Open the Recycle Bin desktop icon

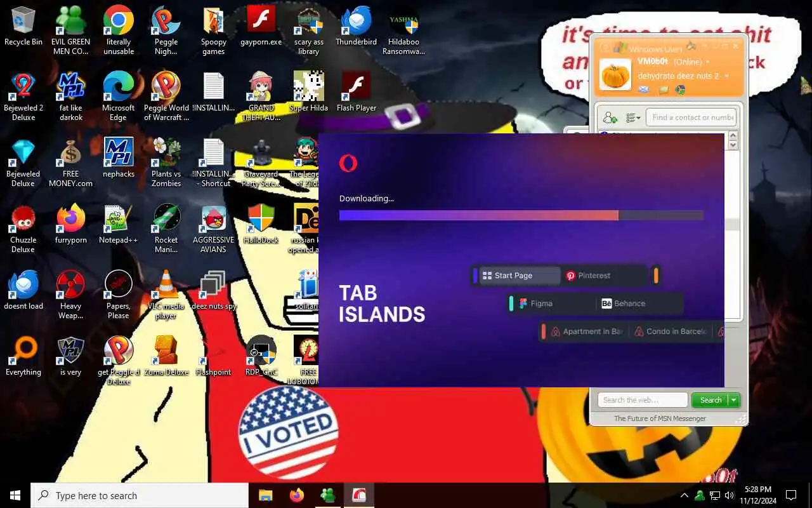click(x=23, y=27)
